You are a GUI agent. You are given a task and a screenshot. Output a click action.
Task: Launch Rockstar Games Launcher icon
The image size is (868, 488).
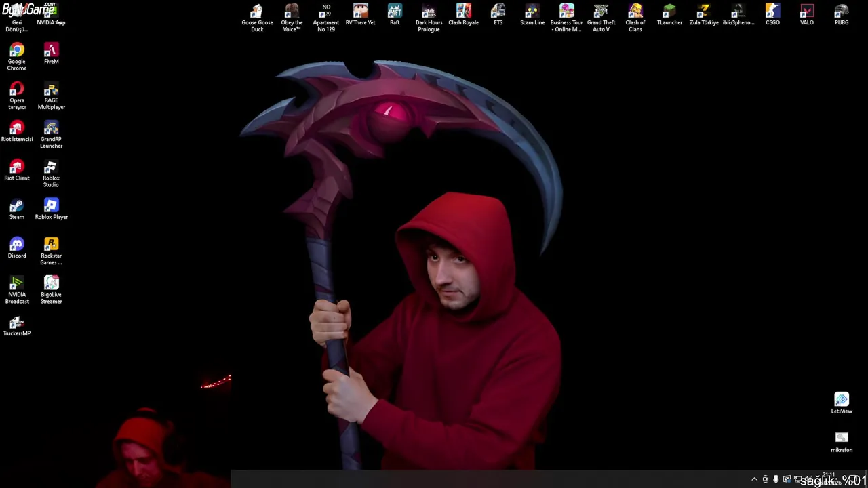[x=51, y=251]
